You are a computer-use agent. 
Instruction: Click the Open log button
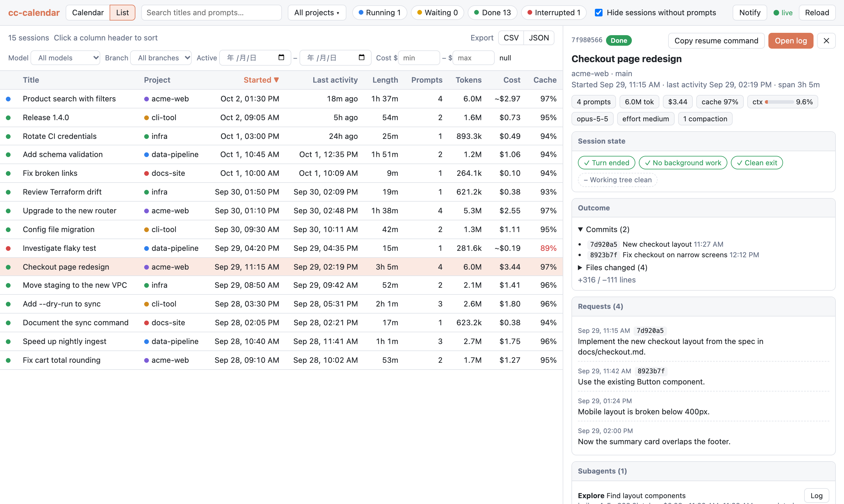coord(790,41)
